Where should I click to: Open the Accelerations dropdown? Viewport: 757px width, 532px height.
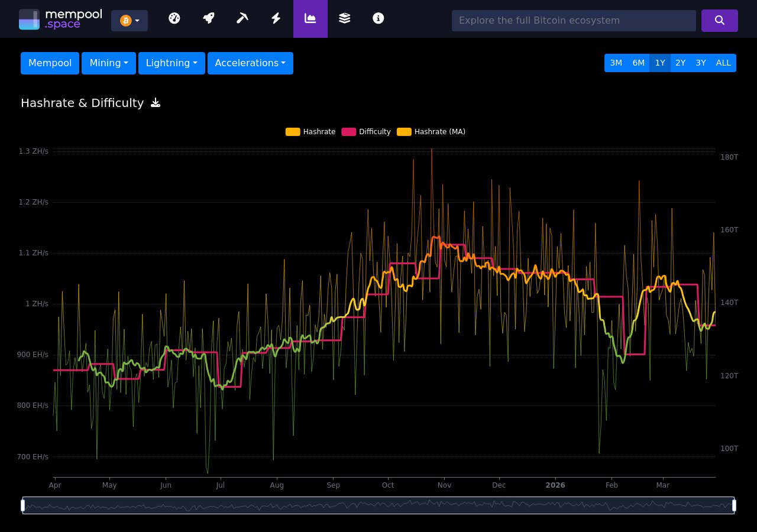(250, 63)
